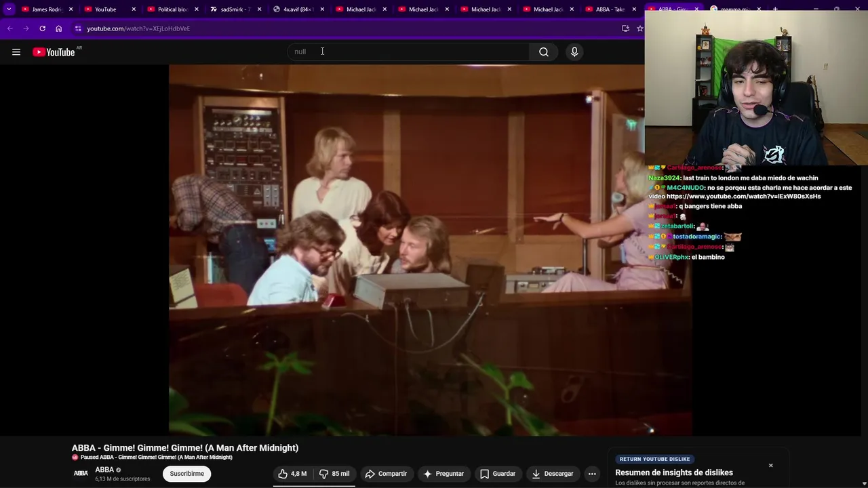Close the sadSmirk tab
This screenshot has width=868, height=488.
259,9
